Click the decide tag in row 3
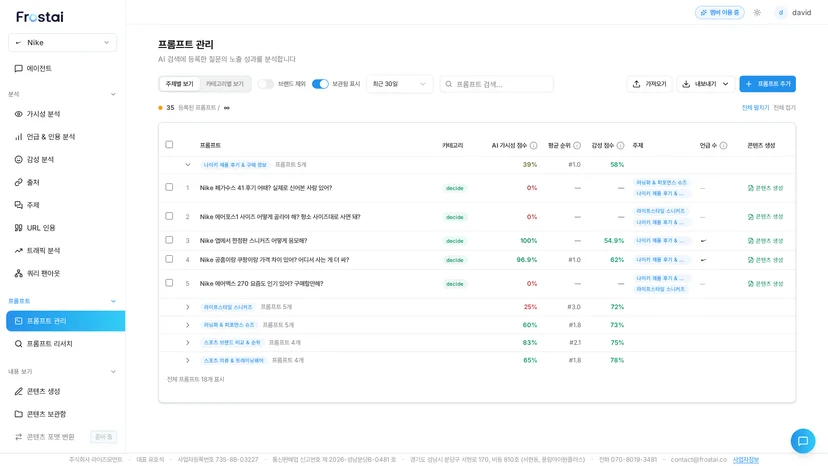 tap(455, 241)
